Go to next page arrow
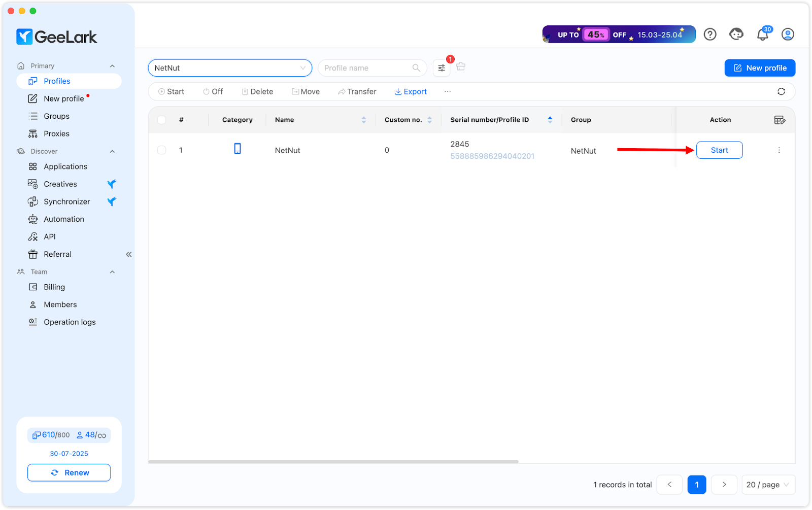Image resolution: width=812 pixels, height=510 pixels. (724, 485)
